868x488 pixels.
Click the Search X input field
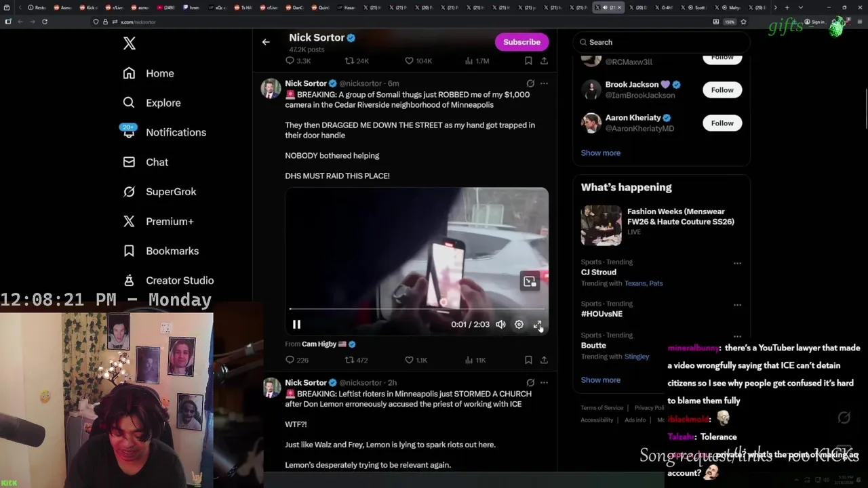pos(662,42)
